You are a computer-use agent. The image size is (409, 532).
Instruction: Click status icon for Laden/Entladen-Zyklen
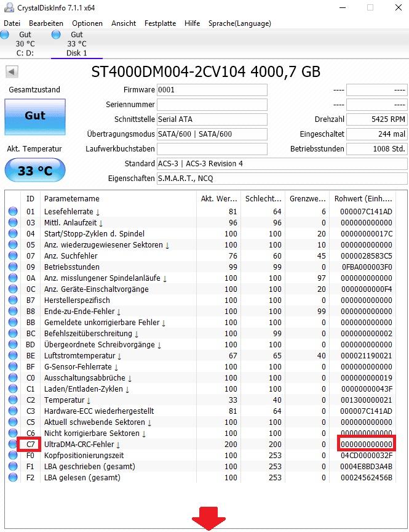(13, 389)
